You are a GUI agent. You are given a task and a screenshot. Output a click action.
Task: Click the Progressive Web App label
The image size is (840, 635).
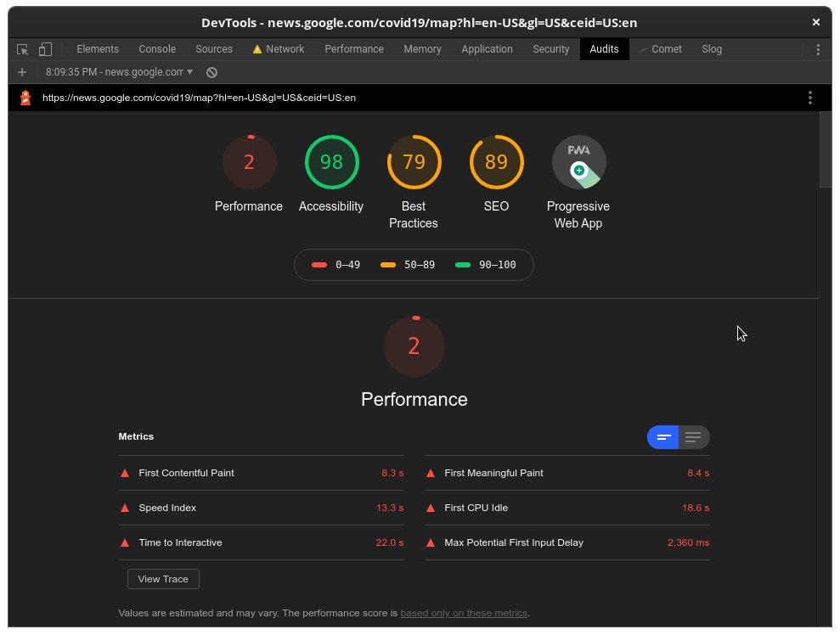pos(578,215)
